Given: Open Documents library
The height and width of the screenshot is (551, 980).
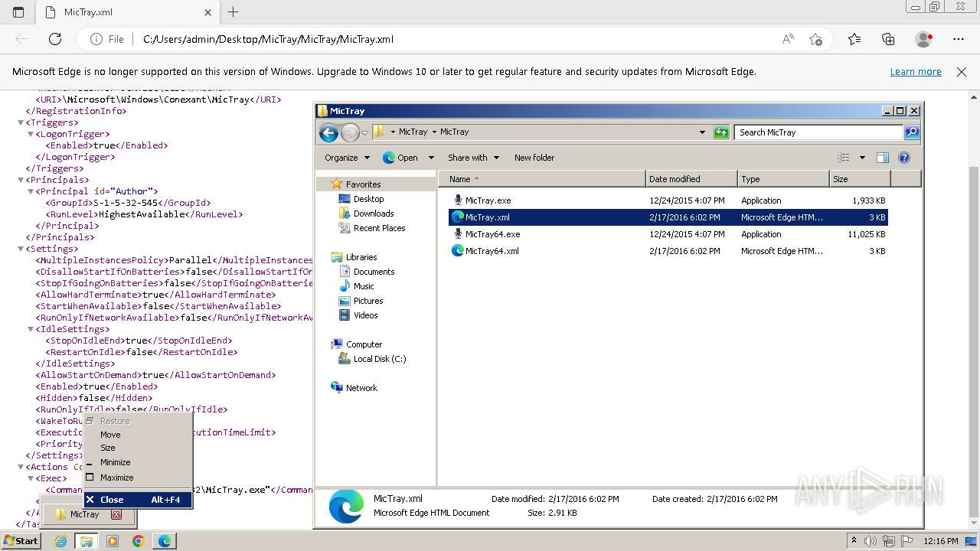Looking at the screenshot, I should tap(374, 272).
